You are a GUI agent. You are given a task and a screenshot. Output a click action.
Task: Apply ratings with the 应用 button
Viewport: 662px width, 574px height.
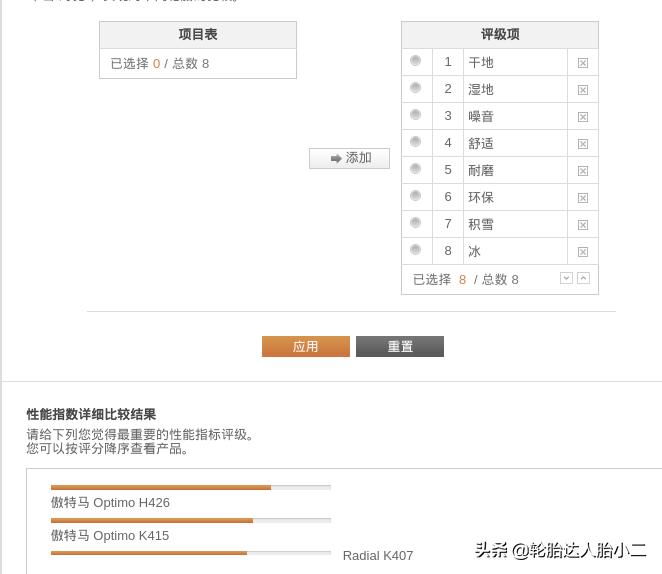(x=306, y=347)
